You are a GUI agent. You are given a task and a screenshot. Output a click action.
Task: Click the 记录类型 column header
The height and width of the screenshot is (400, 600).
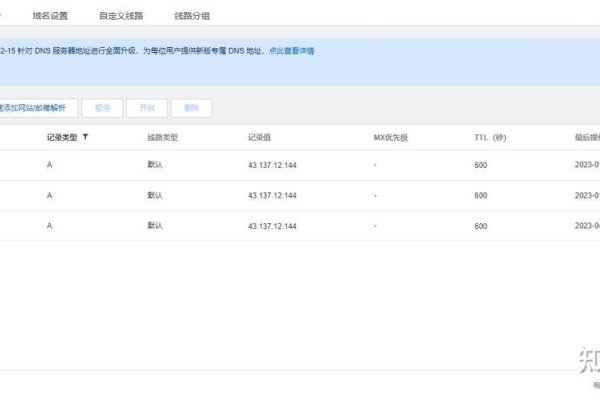(x=62, y=137)
